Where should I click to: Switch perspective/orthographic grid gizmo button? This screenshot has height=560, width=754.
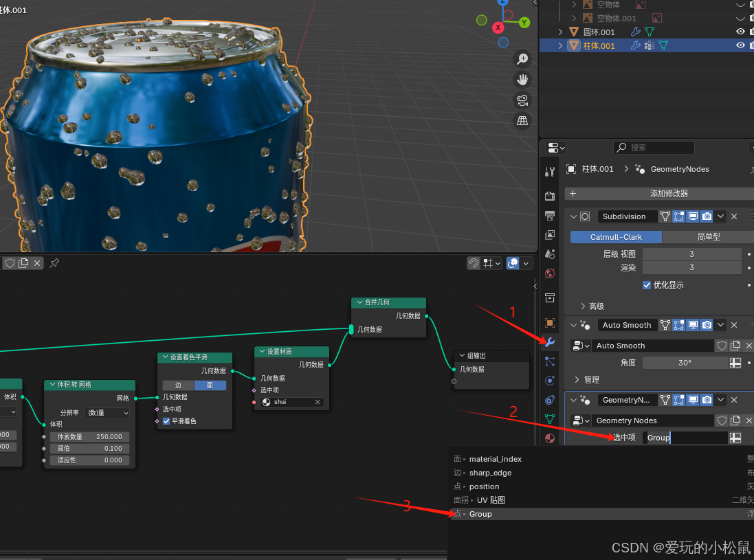[x=522, y=121]
